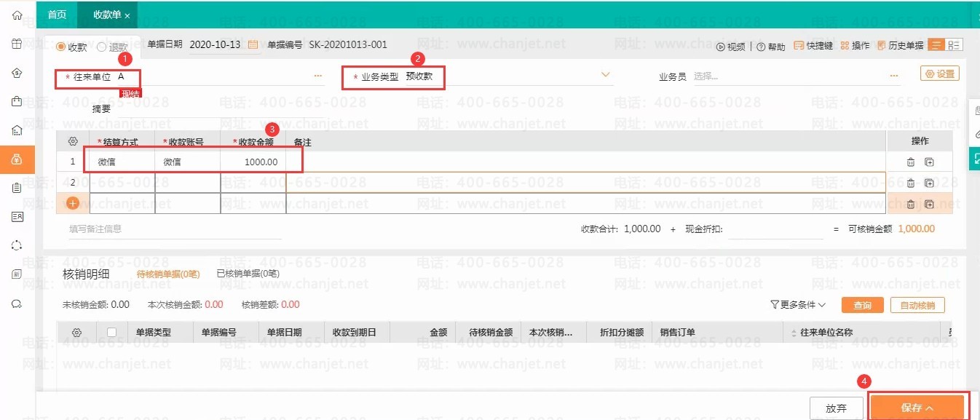Add a new row with orange plus icon
Viewport: 980px width, 420px height.
pyautogui.click(x=73, y=203)
